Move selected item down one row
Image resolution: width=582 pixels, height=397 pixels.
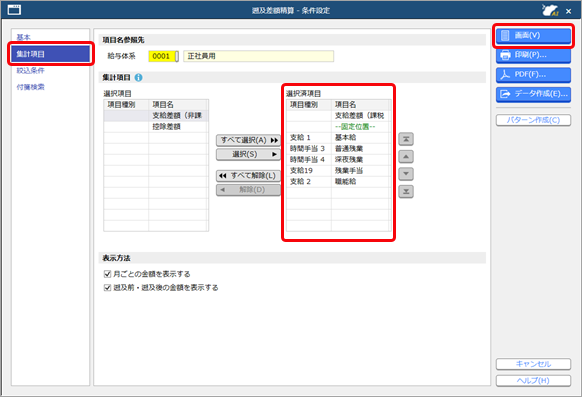click(x=406, y=174)
